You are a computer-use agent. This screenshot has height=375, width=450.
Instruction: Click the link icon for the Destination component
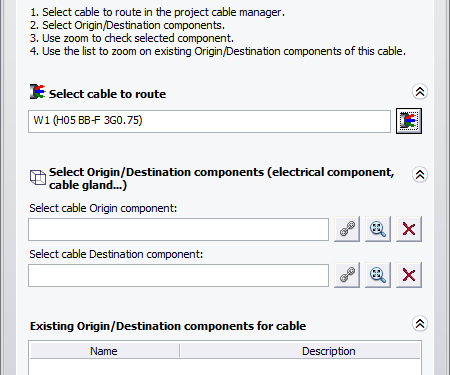click(x=347, y=275)
